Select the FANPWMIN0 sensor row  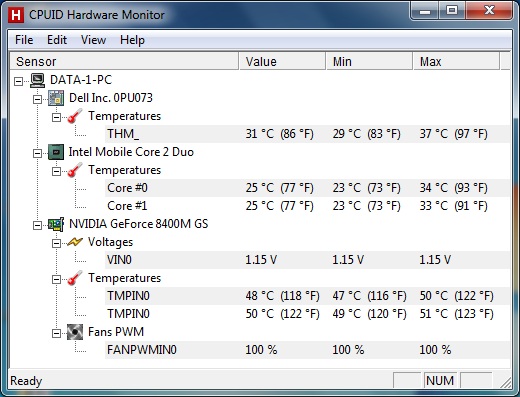[x=307, y=350]
